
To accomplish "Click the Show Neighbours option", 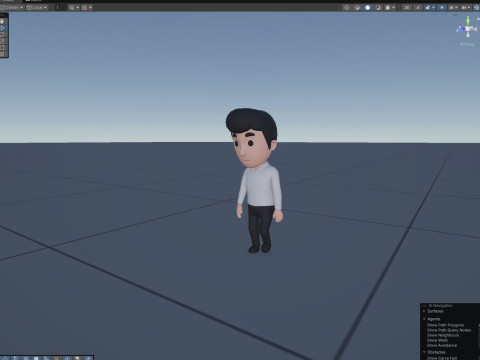I will coord(443,335).
